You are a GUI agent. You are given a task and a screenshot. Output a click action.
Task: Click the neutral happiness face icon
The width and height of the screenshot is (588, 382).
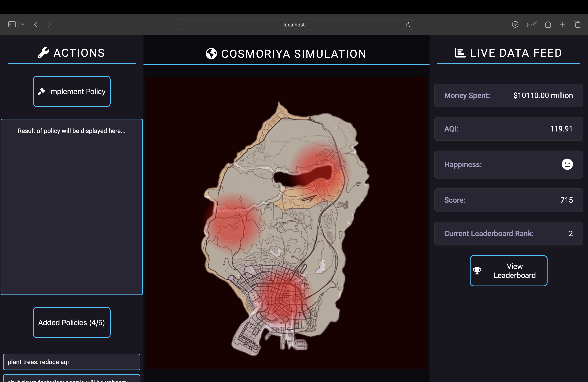(567, 164)
